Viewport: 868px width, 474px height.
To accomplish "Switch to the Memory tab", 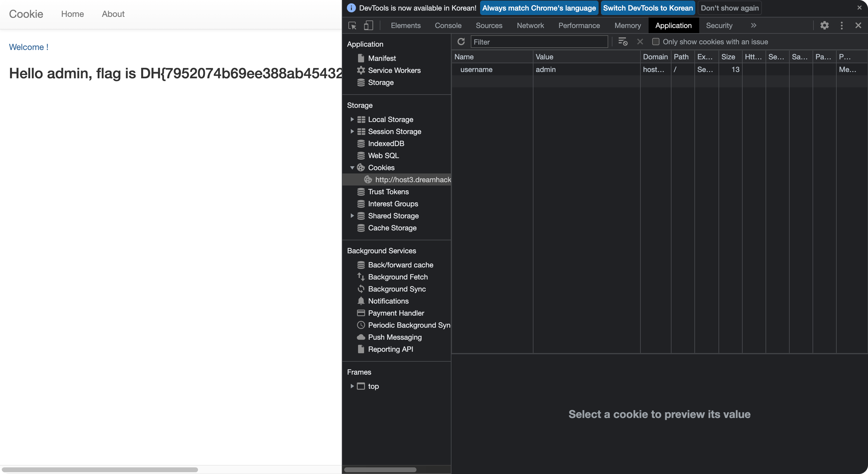I will 627,26.
